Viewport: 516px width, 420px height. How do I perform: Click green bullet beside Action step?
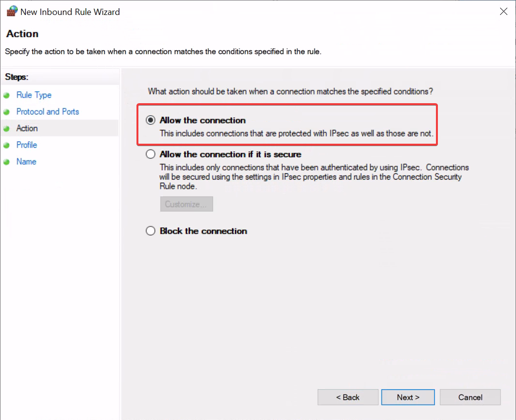[x=7, y=129]
